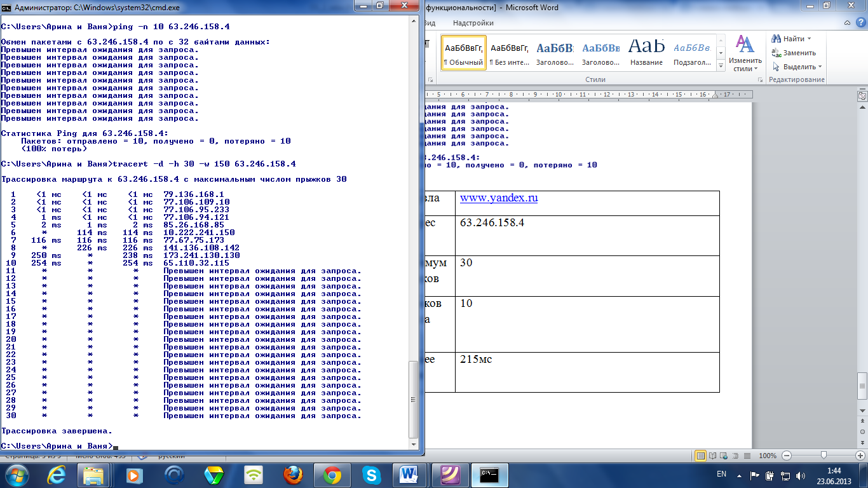Click the Найти binoculars button

click(x=789, y=39)
